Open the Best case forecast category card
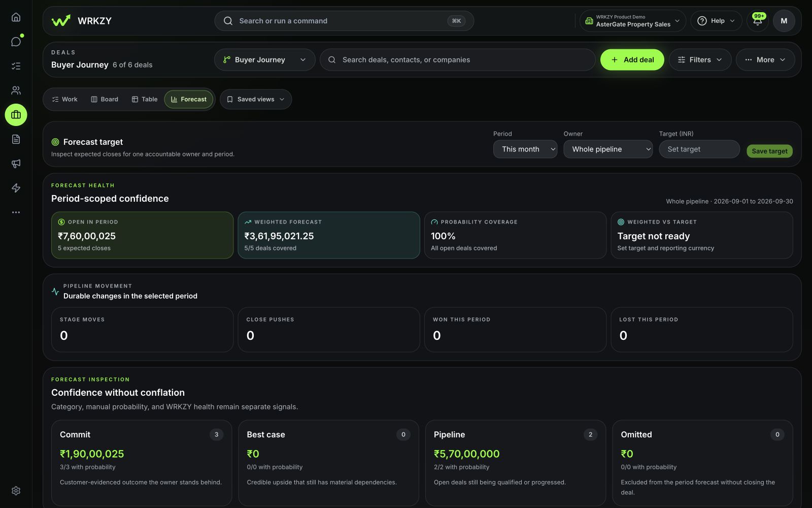This screenshot has height=508, width=812. pos(328,463)
